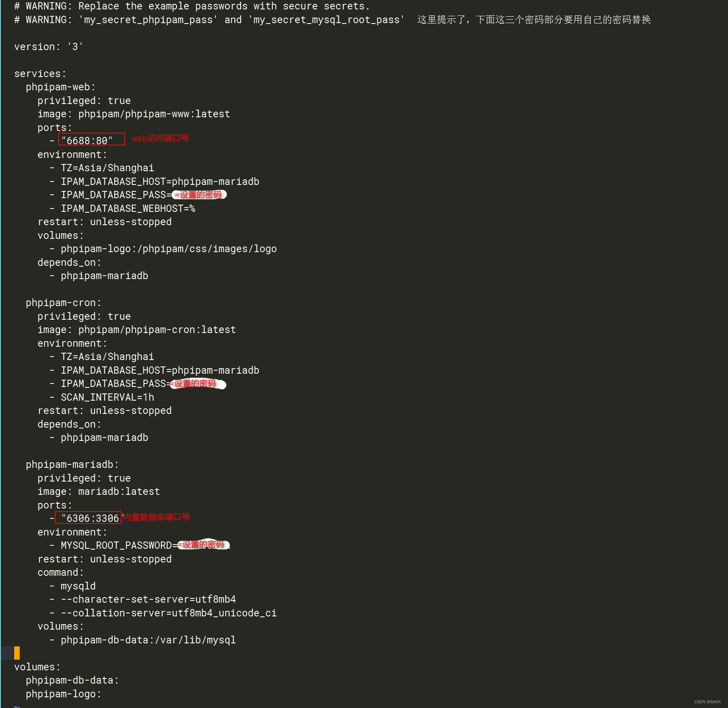Image resolution: width=728 pixels, height=708 pixels.
Task: Click the phpipam-cron service name
Action: tap(62, 302)
